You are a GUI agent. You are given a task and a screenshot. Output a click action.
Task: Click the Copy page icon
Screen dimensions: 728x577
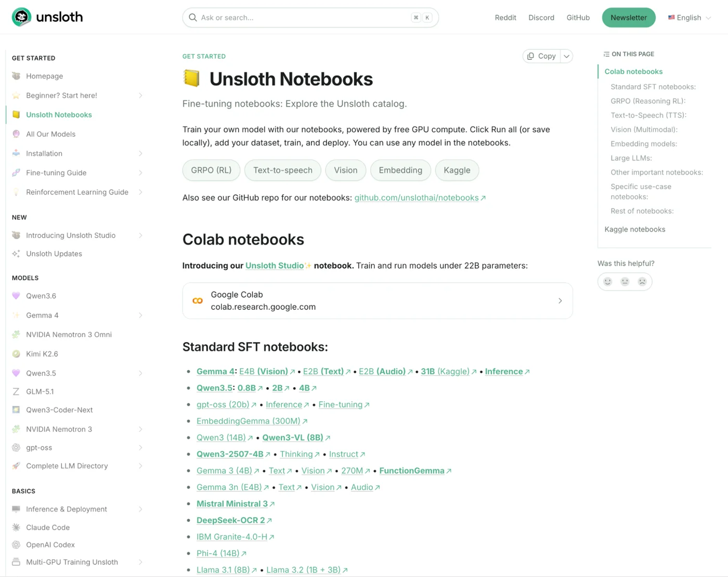click(530, 56)
